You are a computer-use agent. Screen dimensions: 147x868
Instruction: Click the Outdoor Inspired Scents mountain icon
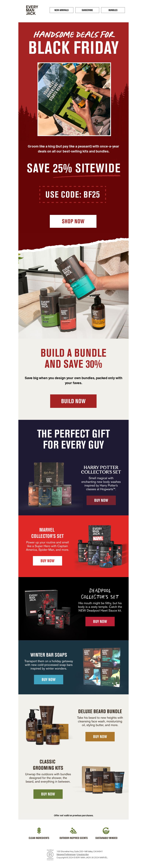(73, 831)
